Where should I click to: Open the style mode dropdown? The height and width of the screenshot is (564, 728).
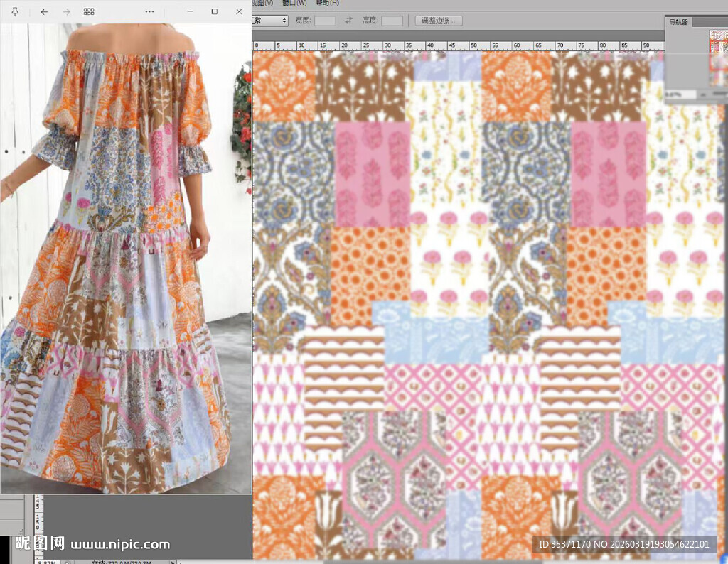(x=271, y=21)
